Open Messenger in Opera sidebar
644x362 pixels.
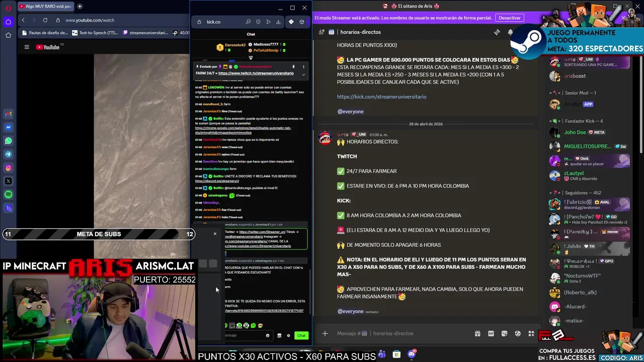(x=9, y=127)
